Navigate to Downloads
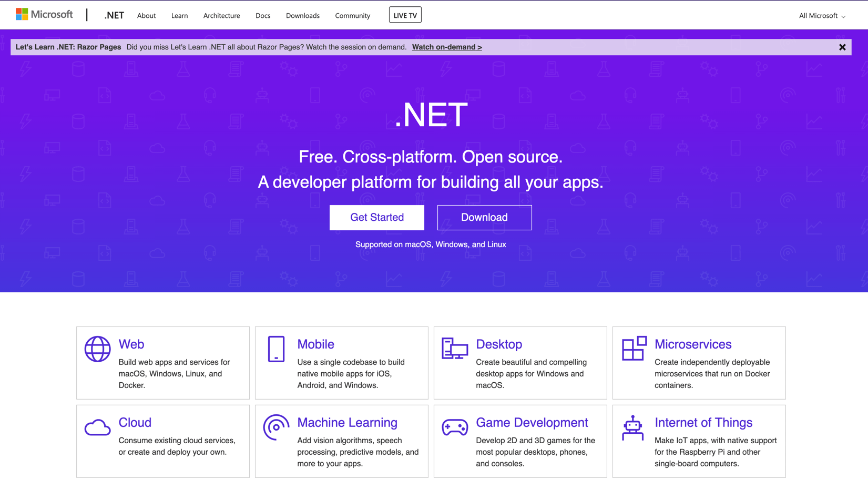Viewport: 868px width, 490px height. [x=303, y=16]
